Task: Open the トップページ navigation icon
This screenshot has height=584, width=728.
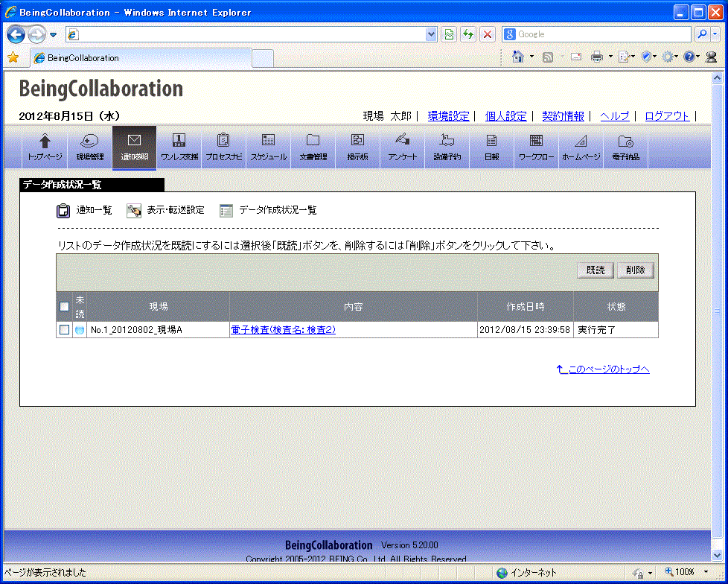Action: point(45,147)
